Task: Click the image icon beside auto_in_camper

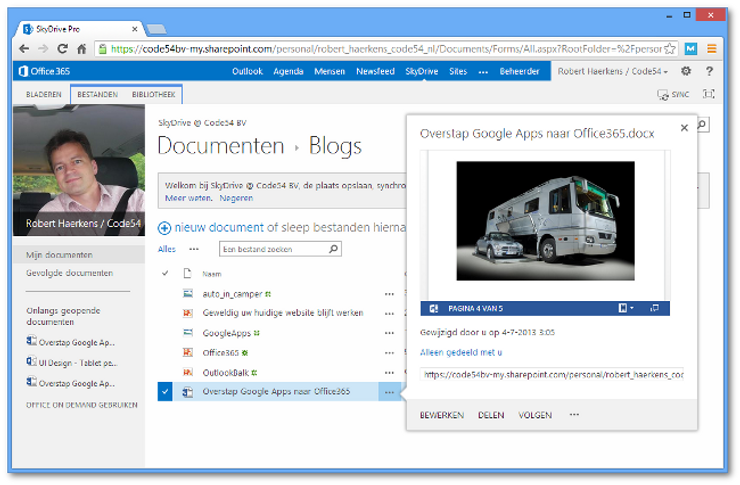Action: (188, 293)
